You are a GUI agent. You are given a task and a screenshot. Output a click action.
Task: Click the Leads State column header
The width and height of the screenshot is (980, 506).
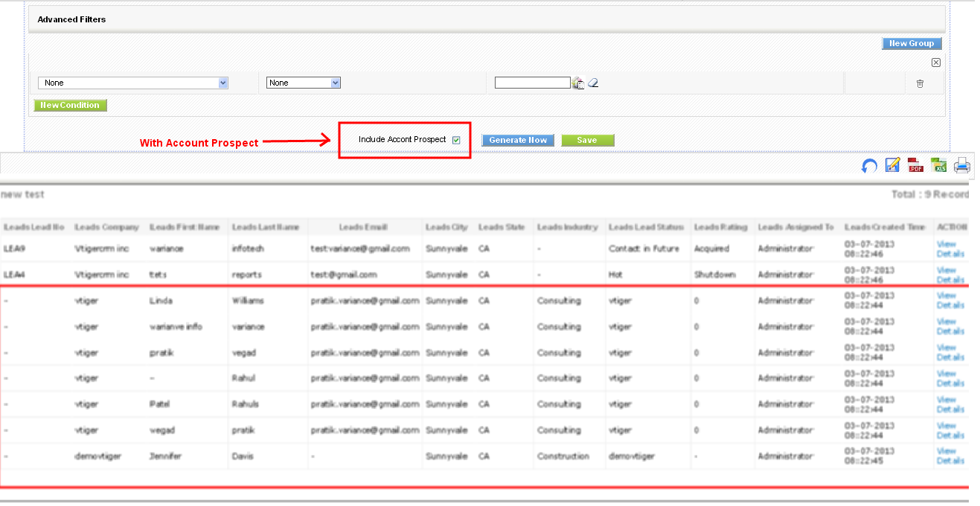[502, 227]
